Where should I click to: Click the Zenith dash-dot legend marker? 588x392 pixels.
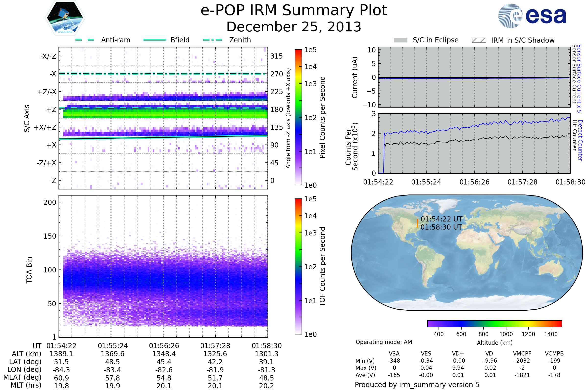coord(212,40)
